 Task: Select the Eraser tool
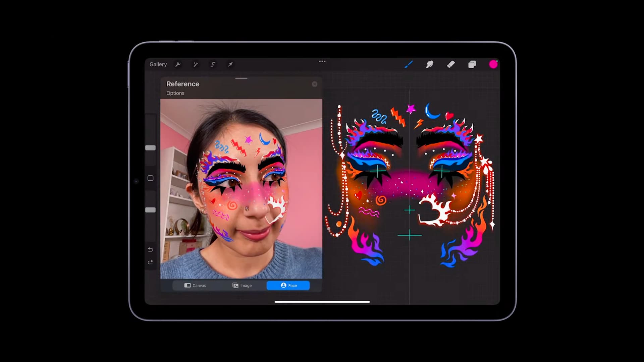pos(451,64)
